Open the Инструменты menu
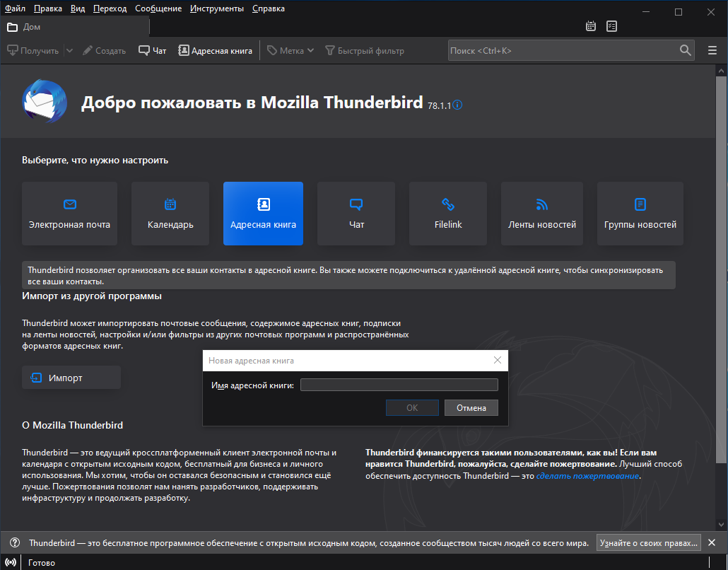Viewport: 728px width, 570px height. 217,8
